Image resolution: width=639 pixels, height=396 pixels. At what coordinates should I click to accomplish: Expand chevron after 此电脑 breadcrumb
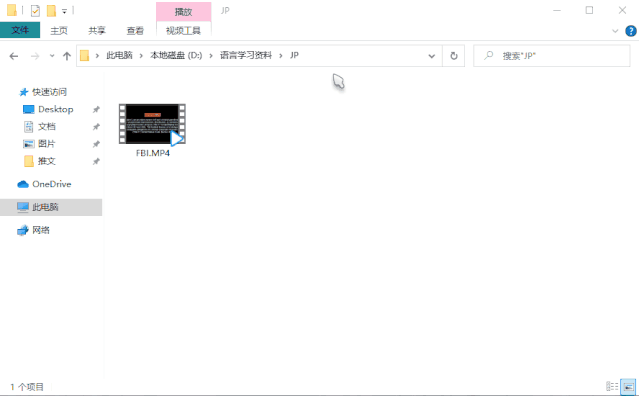[x=141, y=56]
